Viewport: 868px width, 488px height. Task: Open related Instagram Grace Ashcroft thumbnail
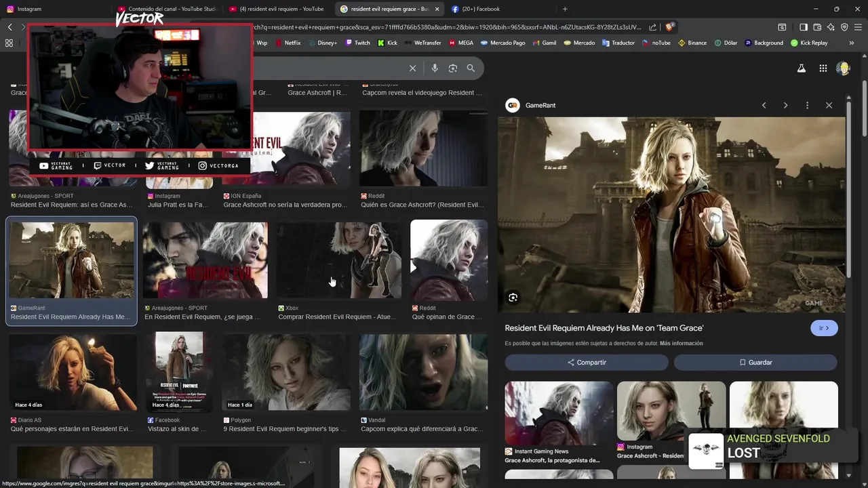tap(671, 411)
